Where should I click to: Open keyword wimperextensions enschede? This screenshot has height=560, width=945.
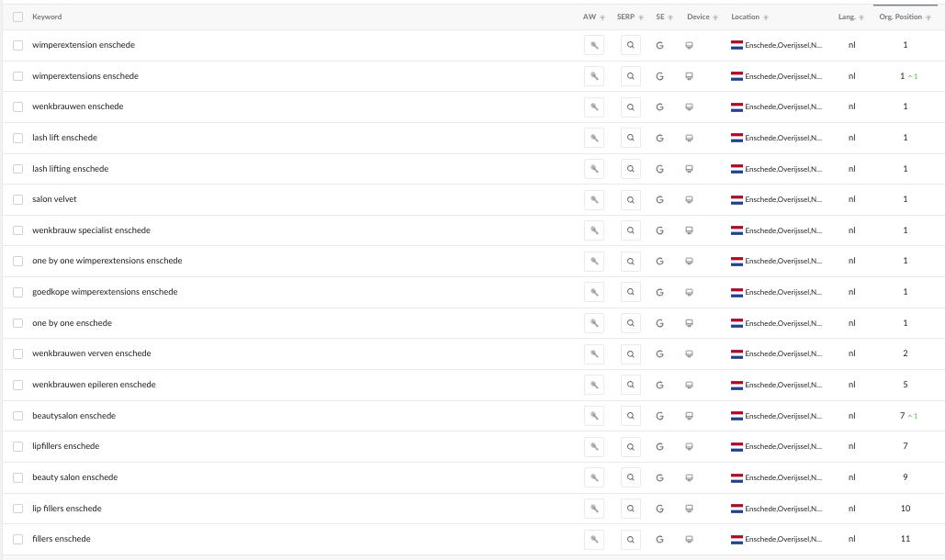[x=85, y=76]
